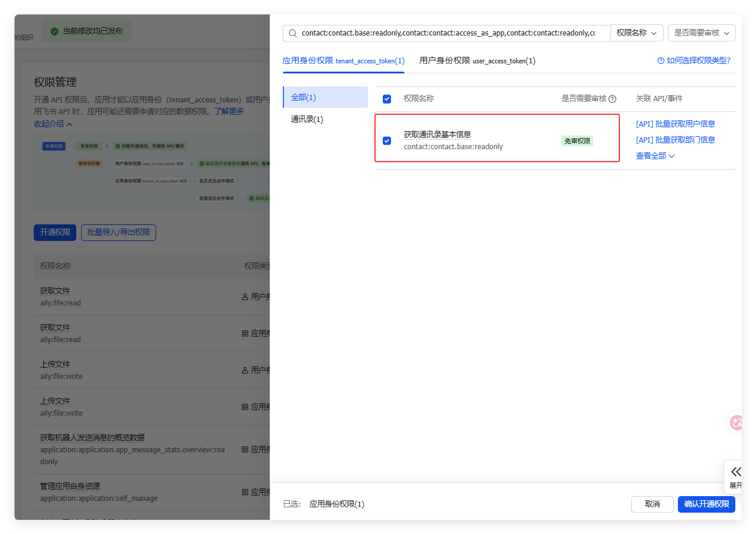The width and height of the screenshot is (756, 534).
Task: Click the 取消 button
Action: (x=652, y=504)
